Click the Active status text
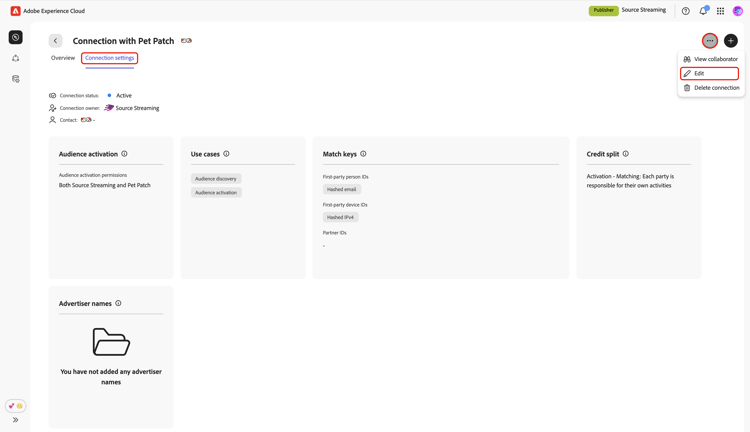Image resolution: width=750 pixels, height=432 pixels. pyautogui.click(x=124, y=96)
